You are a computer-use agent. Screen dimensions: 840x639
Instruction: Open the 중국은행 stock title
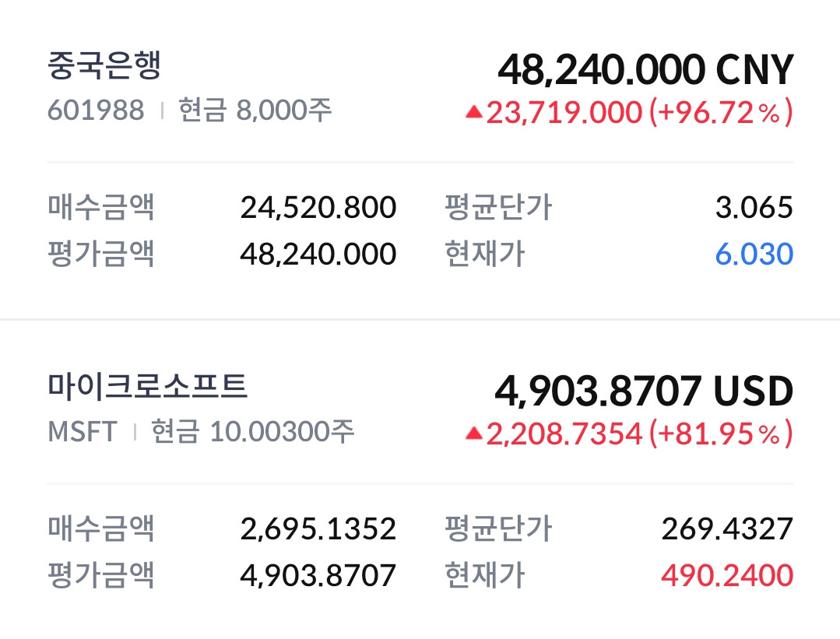coord(104,65)
